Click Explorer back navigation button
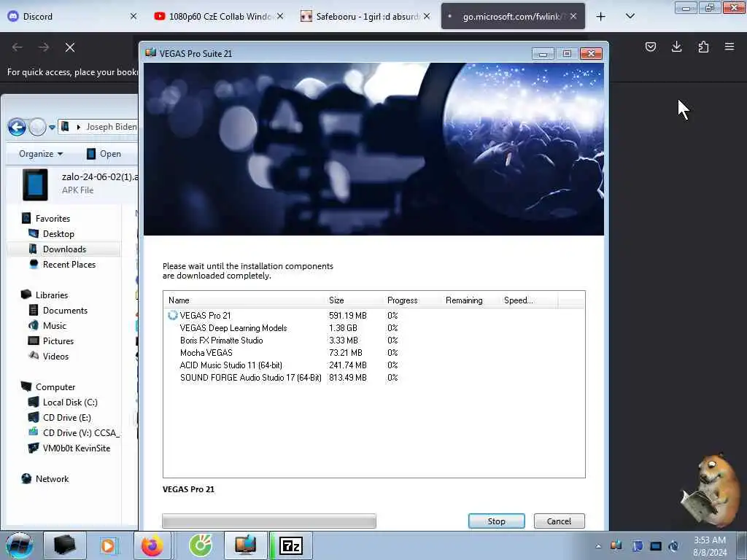The width and height of the screenshot is (747, 560). [x=18, y=127]
